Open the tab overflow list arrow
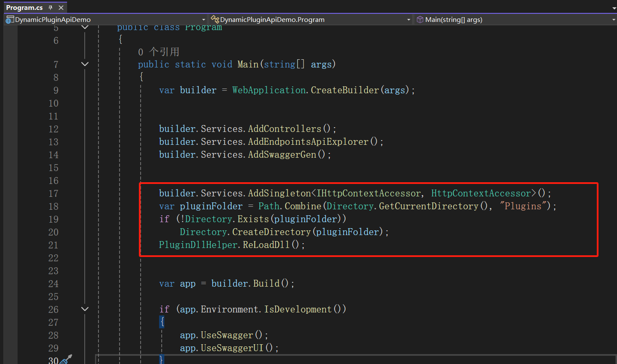The width and height of the screenshot is (617, 364). [x=614, y=8]
